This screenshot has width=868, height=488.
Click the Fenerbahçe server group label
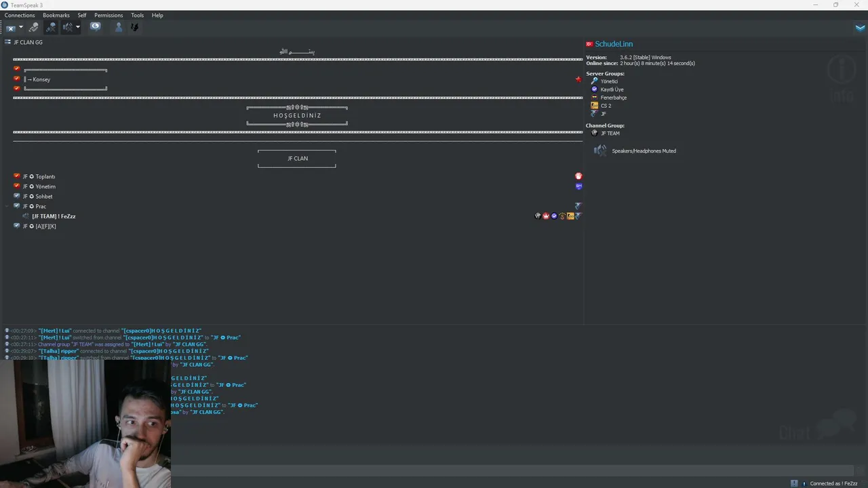coord(614,98)
